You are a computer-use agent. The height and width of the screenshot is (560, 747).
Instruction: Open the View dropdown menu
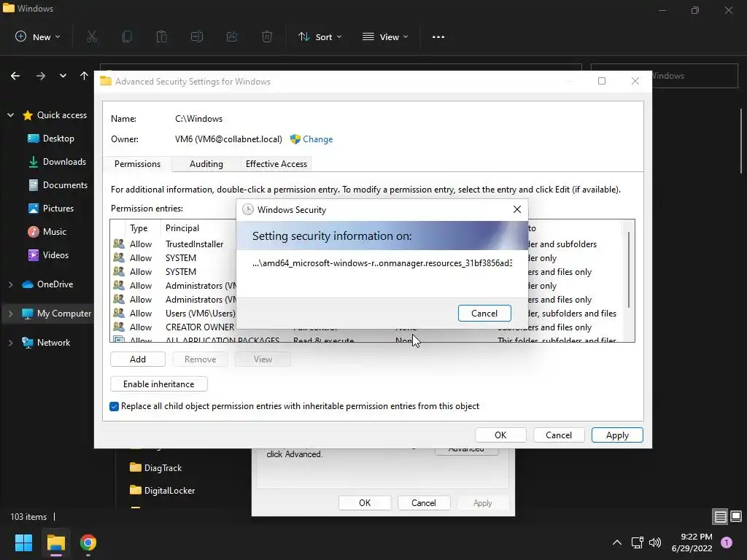(385, 36)
